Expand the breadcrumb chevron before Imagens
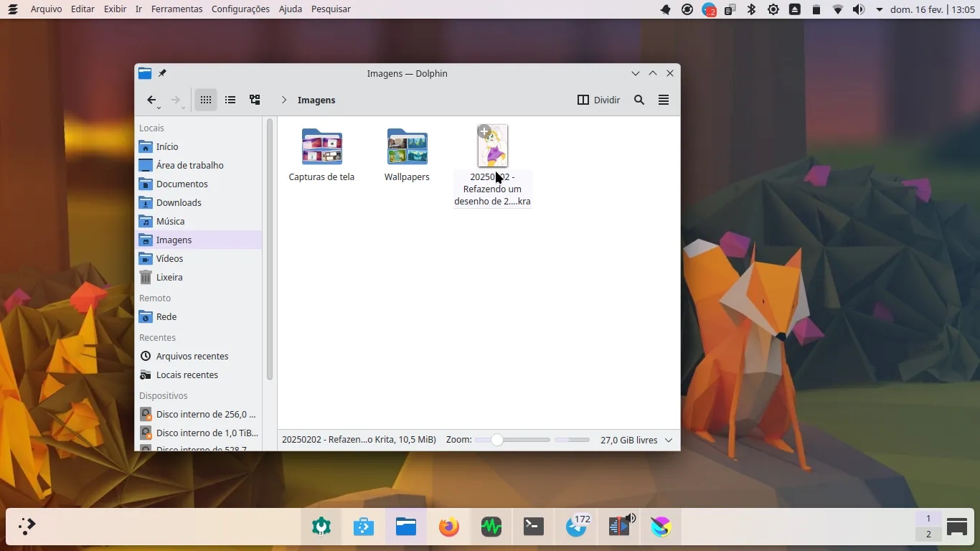 284,100
